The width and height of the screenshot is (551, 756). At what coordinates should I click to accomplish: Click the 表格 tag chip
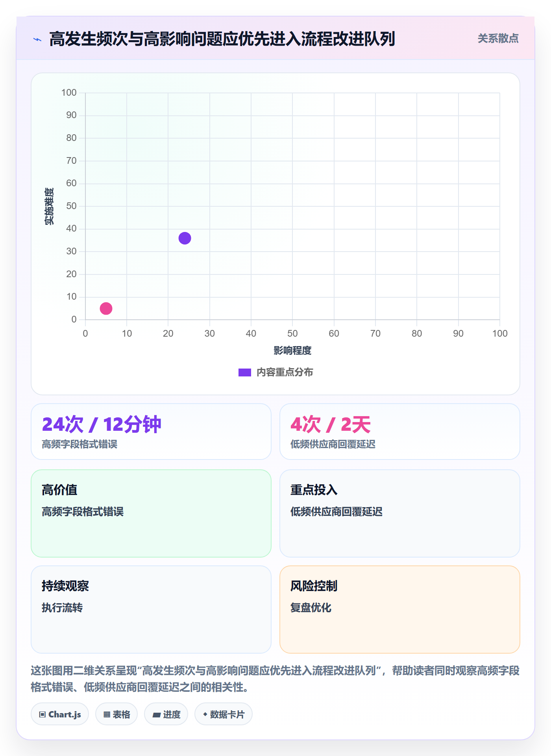point(116,714)
